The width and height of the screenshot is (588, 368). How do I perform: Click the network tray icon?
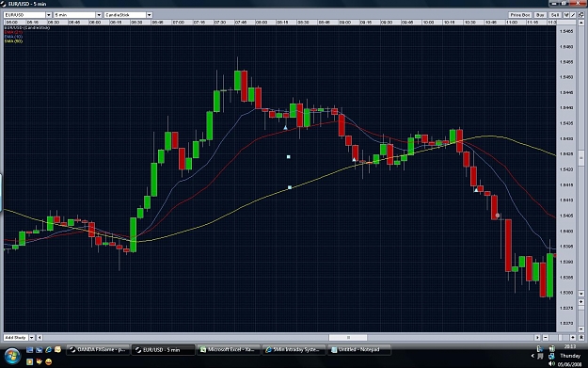point(551,356)
